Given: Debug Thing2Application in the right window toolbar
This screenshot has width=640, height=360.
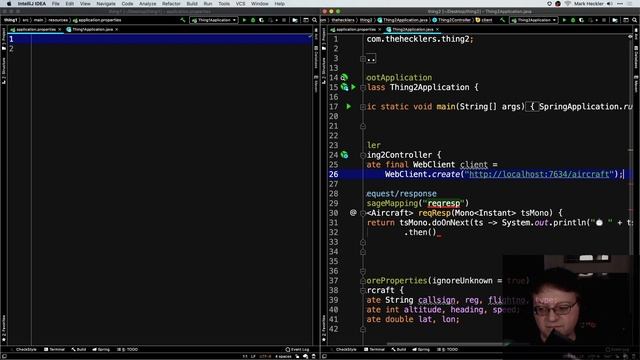Looking at the screenshot, I should [x=573, y=20].
